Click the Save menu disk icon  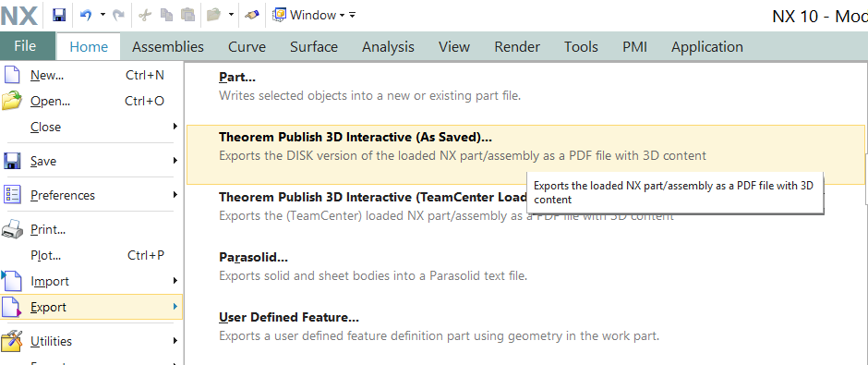(12, 161)
